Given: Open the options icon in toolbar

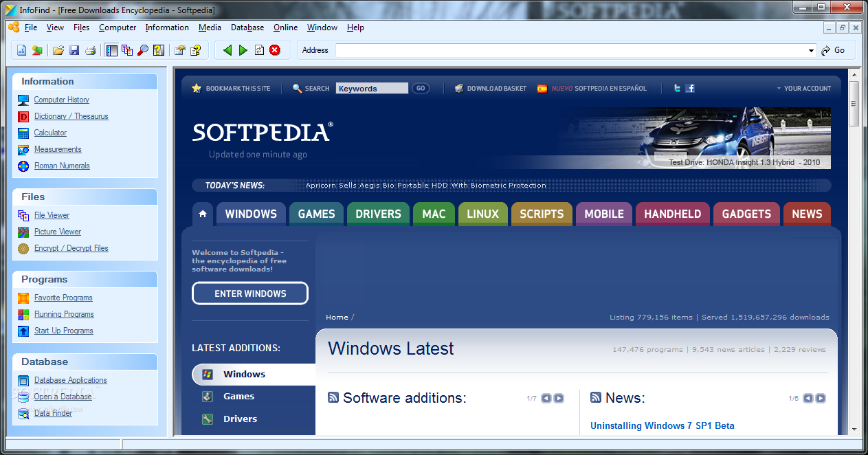Looking at the screenshot, I should click(x=180, y=50).
